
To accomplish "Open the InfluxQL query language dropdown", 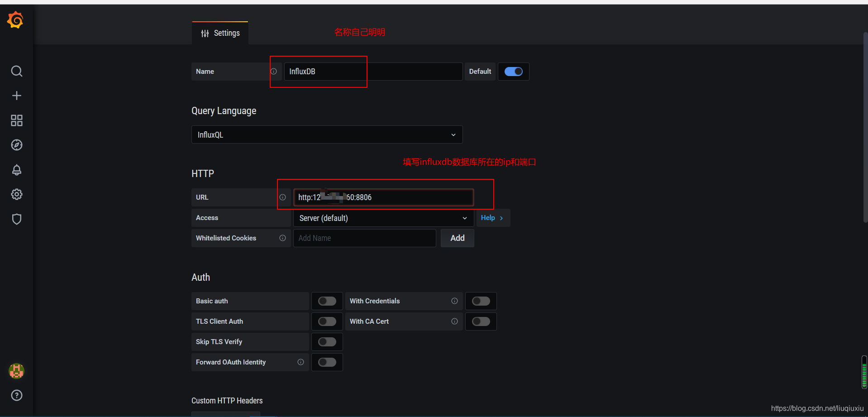I will (x=327, y=134).
